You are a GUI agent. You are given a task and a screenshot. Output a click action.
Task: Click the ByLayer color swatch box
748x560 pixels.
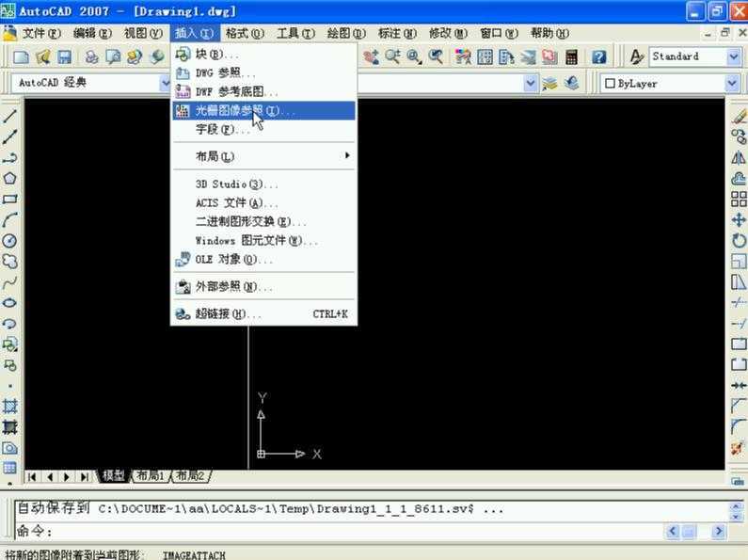[610, 84]
